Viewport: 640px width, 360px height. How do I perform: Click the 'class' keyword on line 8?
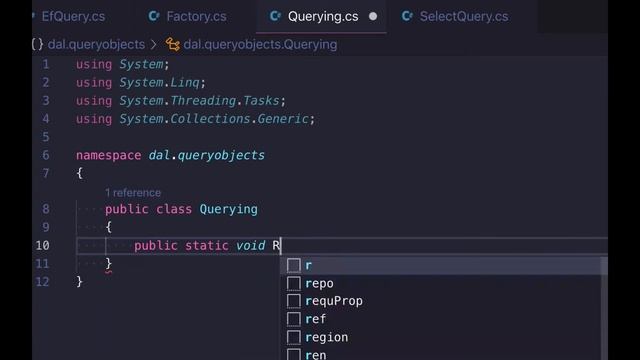(174, 209)
